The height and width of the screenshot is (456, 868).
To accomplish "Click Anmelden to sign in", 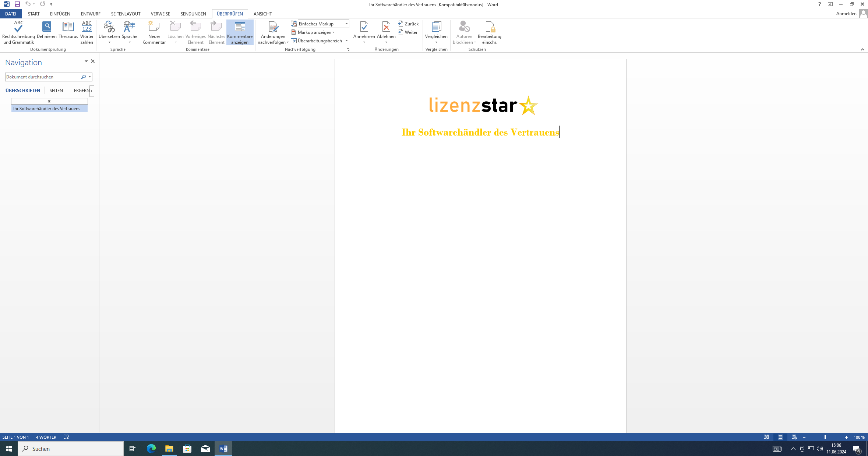I will click(846, 14).
